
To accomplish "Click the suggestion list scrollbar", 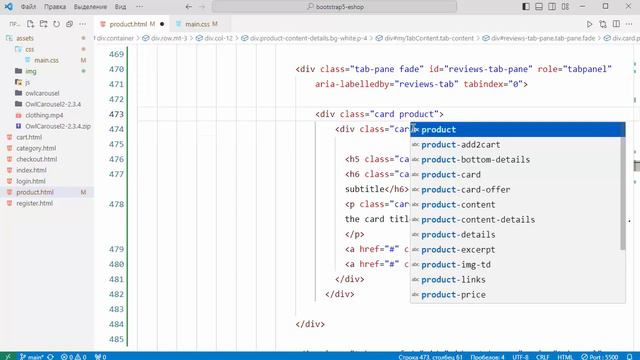I will [623, 193].
